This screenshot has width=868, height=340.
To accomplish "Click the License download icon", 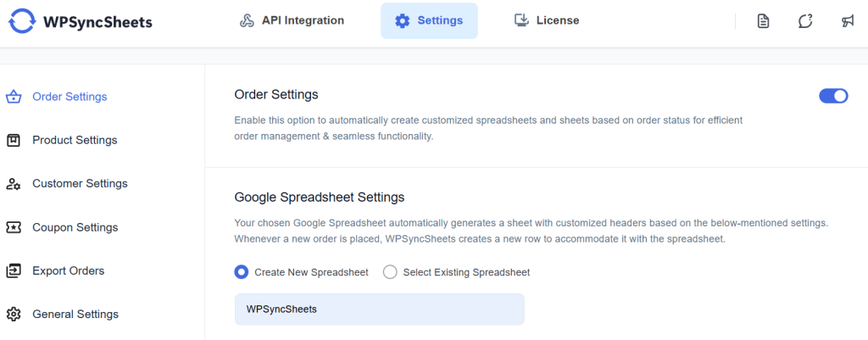I will pyautogui.click(x=521, y=21).
